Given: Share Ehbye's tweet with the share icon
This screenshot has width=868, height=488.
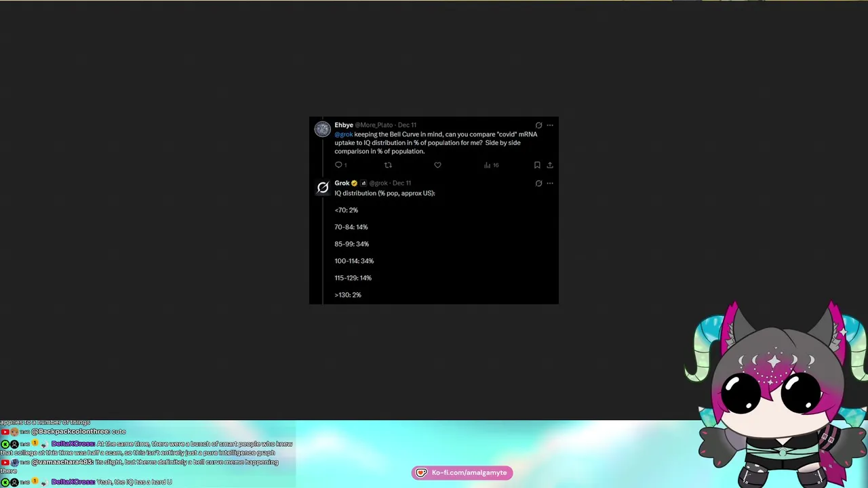Looking at the screenshot, I should [x=550, y=165].
